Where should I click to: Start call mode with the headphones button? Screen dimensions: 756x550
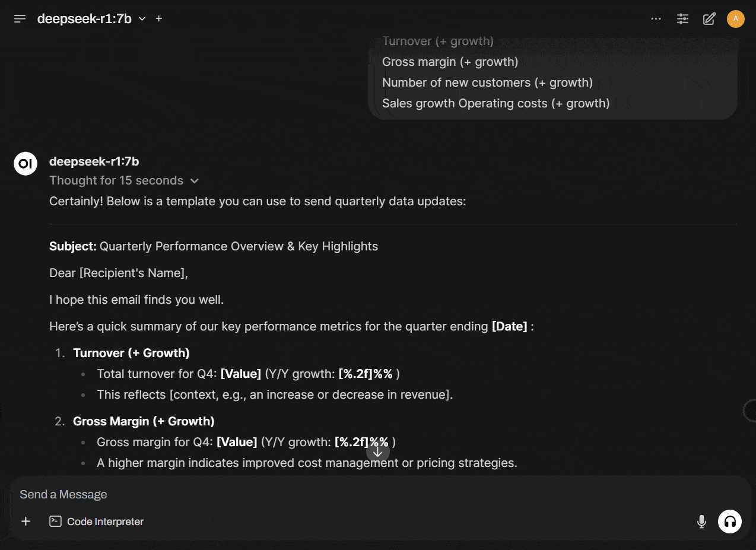[x=730, y=522]
